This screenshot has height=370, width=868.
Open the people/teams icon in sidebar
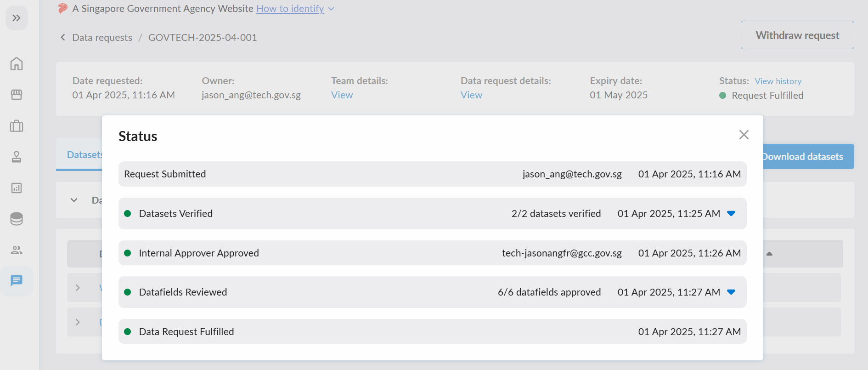pyautogui.click(x=17, y=250)
